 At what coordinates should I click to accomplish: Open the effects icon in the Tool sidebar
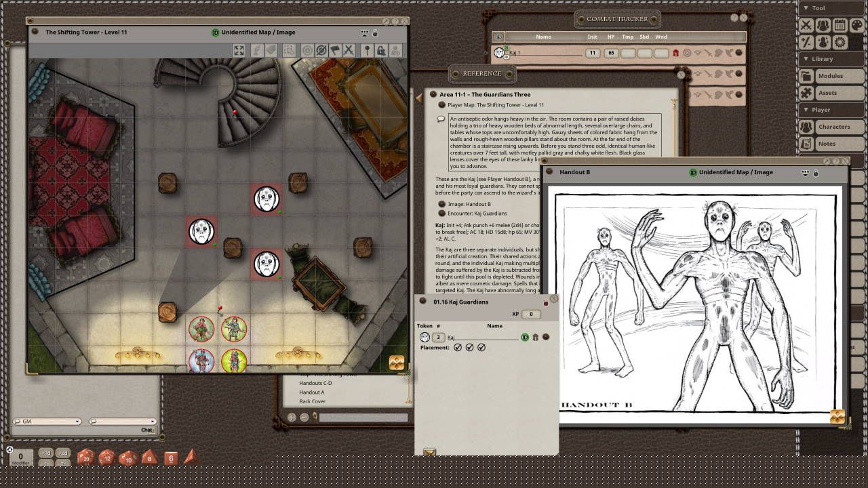(823, 42)
